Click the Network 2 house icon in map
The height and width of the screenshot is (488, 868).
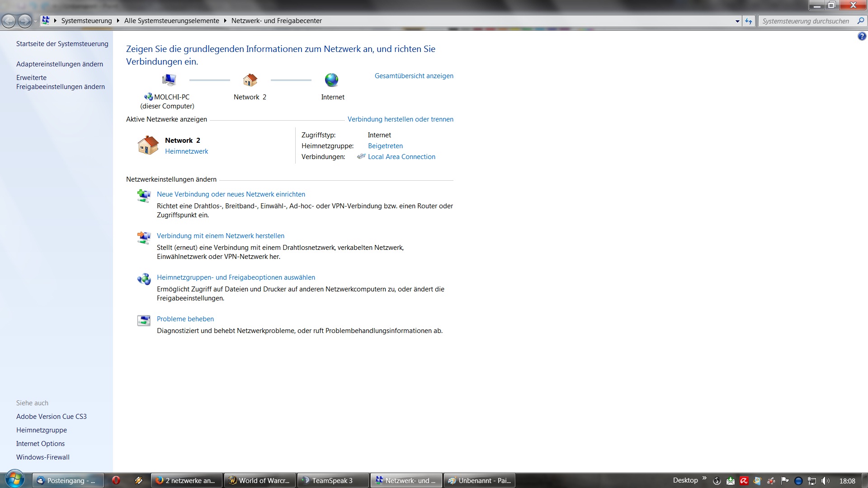tap(250, 80)
